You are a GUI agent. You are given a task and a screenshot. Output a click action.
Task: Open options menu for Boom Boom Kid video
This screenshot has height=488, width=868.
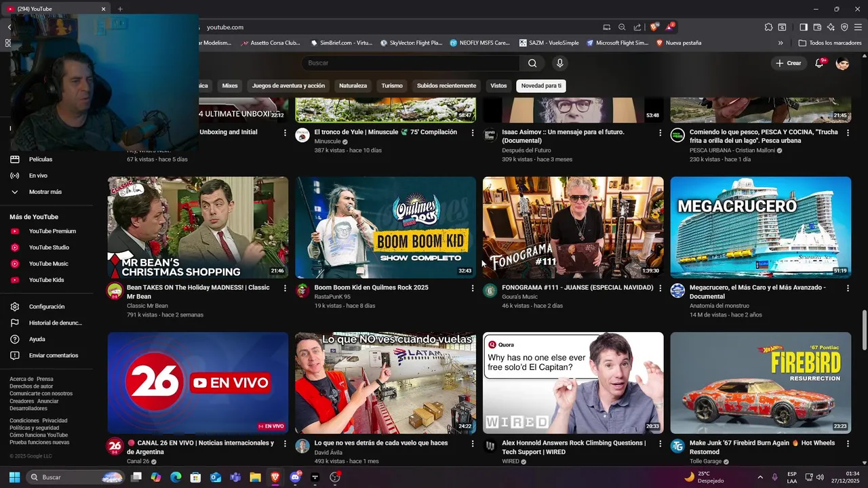473,288
